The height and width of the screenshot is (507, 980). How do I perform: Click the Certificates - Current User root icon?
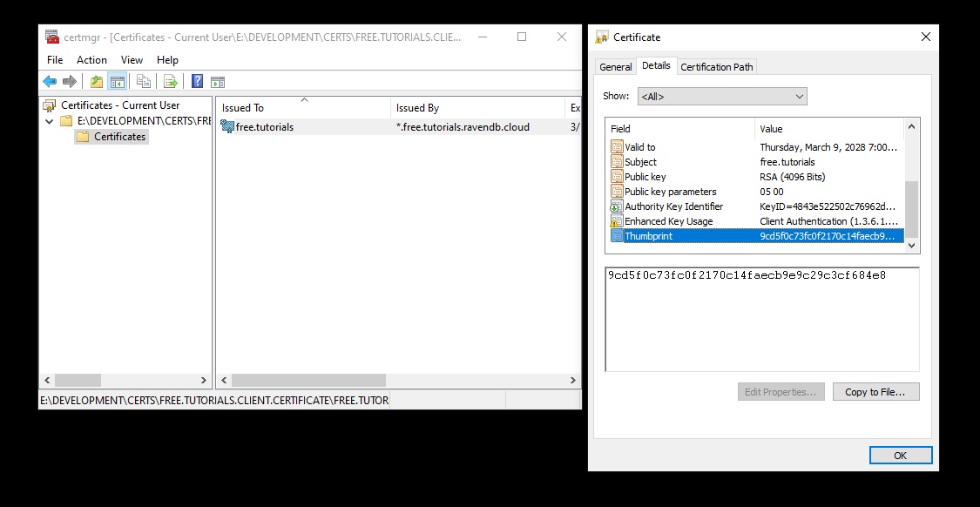click(50, 105)
